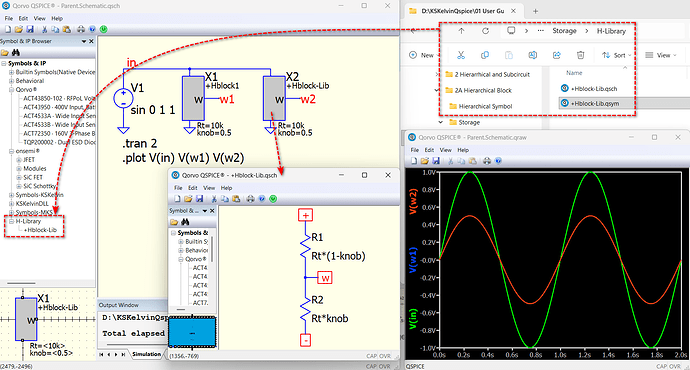690x370 pixels.
Task: Click Storage breadcrumb in File Explorer address bar
Action: [x=564, y=31]
